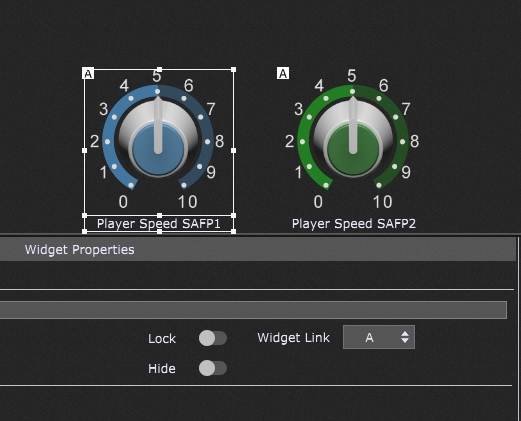Screen dimensions: 521x421
Task: Click the number 0 on green knob scale
Action: (318, 202)
